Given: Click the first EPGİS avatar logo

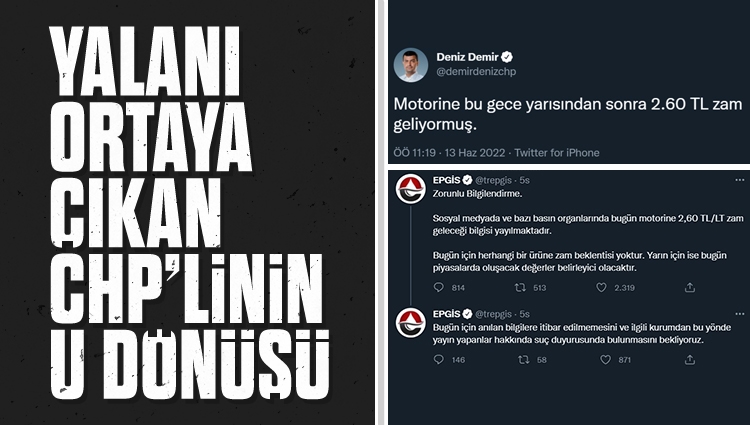Looking at the screenshot, I should (x=411, y=189).
